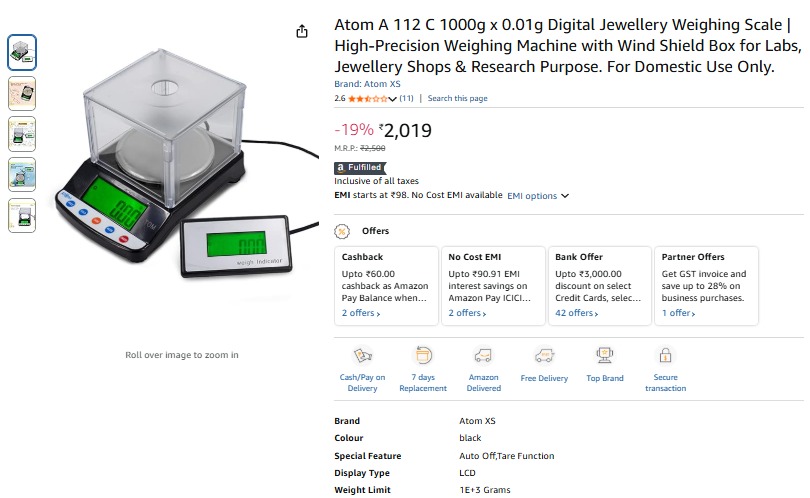
Task: Open the star rating popover arrow
Action: point(395,99)
